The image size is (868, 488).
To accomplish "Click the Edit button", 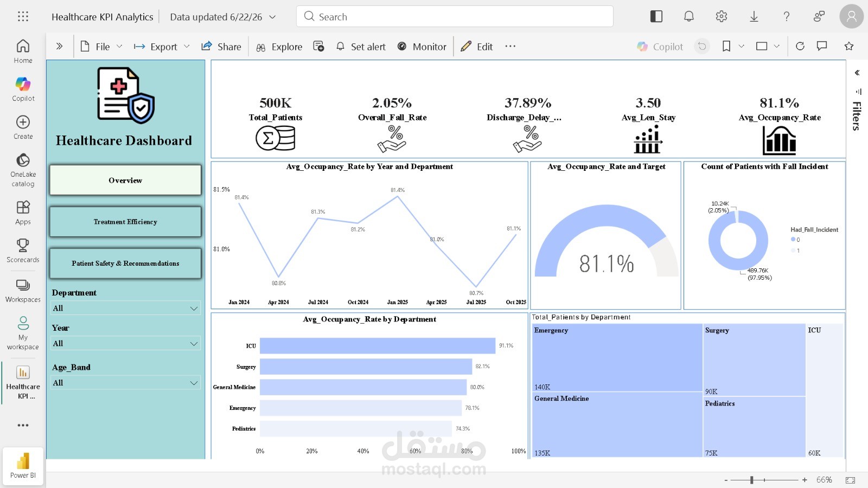I will tap(477, 47).
